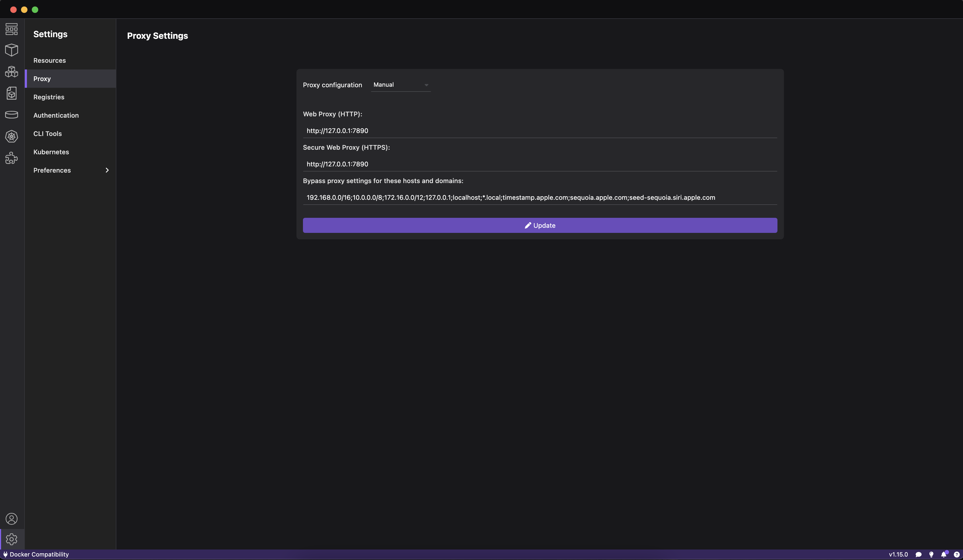Open the Images icon in sidebar
This screenshot has height=560, width=963.
12,93
